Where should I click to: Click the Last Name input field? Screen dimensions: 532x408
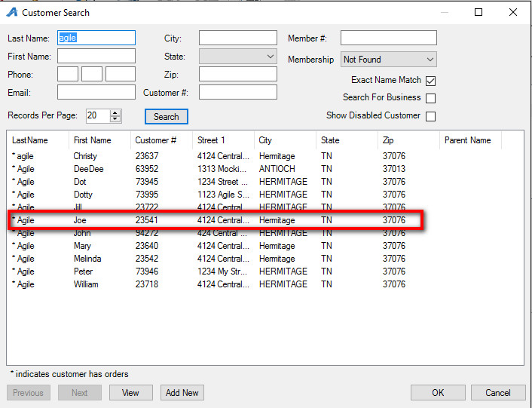coord(96,38)
